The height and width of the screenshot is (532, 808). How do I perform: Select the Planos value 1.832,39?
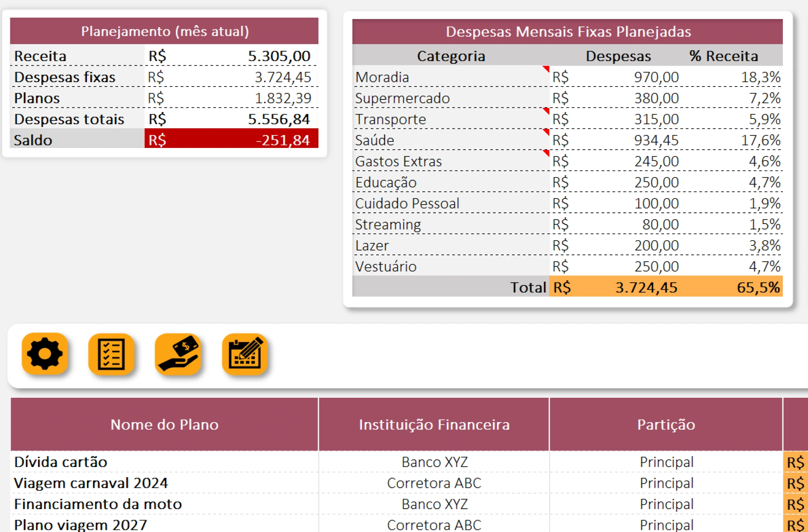point(283,98)
